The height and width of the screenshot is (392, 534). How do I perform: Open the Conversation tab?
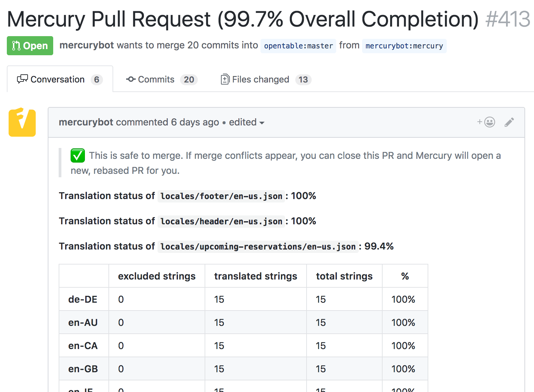coord(60,79)
